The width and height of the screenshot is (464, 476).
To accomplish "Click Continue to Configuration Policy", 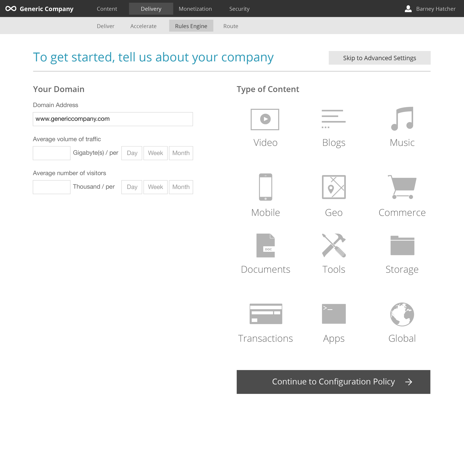I will tap(333, 382).
